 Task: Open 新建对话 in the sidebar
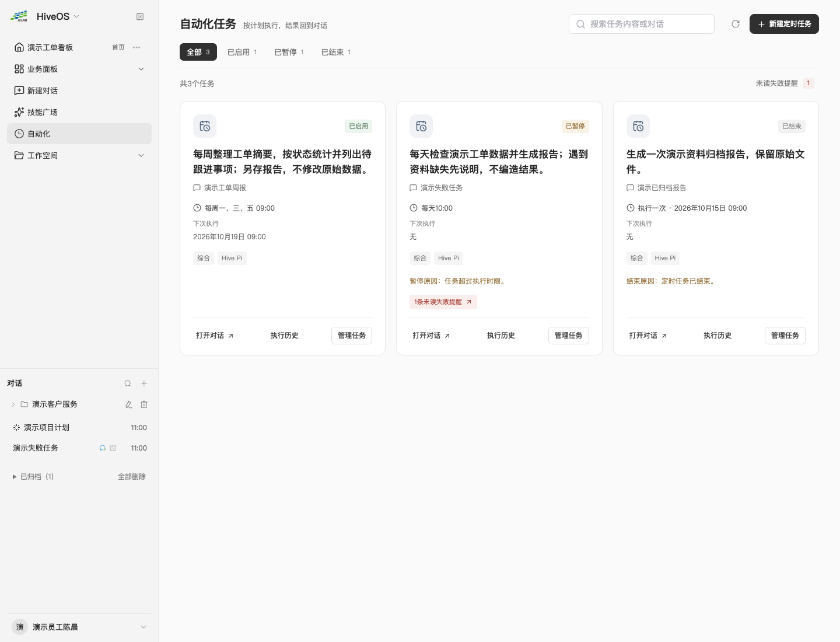click(x=79, y=90)
